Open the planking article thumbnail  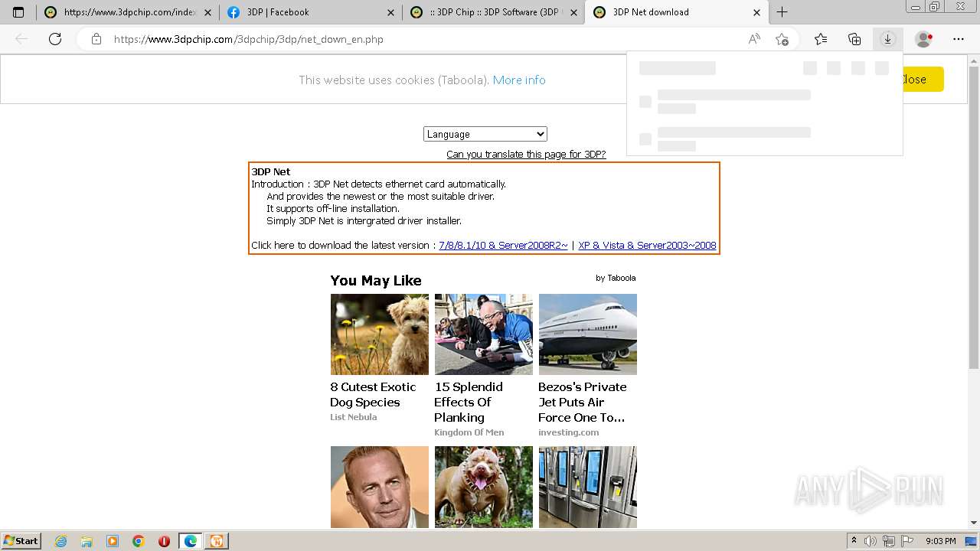tap(484, 334)
